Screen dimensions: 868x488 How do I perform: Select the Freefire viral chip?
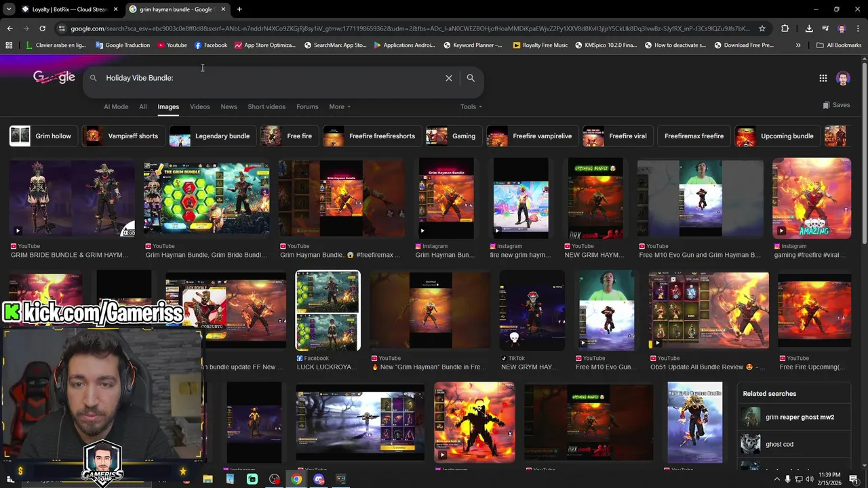(x=618, y=136)
